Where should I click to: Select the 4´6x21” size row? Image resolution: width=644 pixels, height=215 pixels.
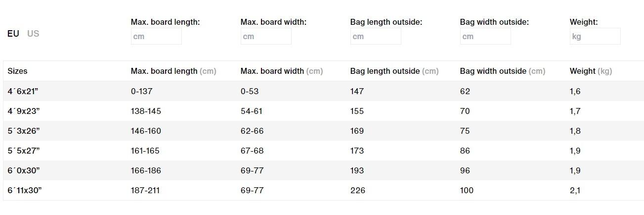click(x=323, y=91)
